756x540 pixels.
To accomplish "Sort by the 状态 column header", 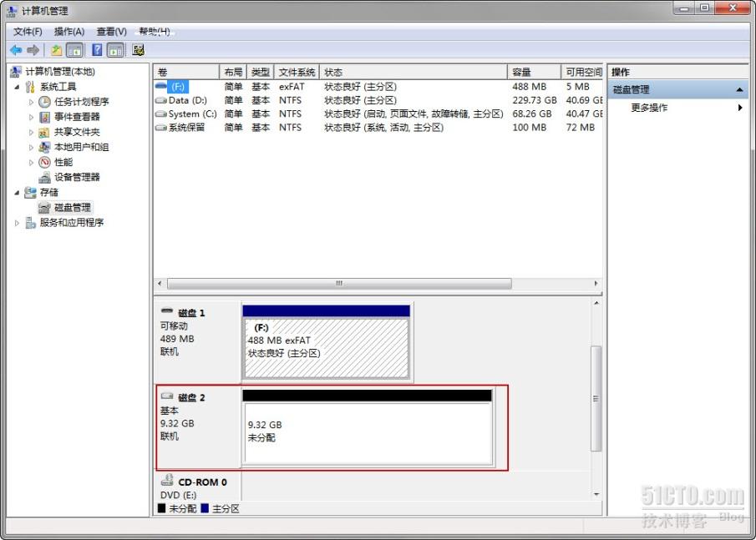I will (414, 73).
